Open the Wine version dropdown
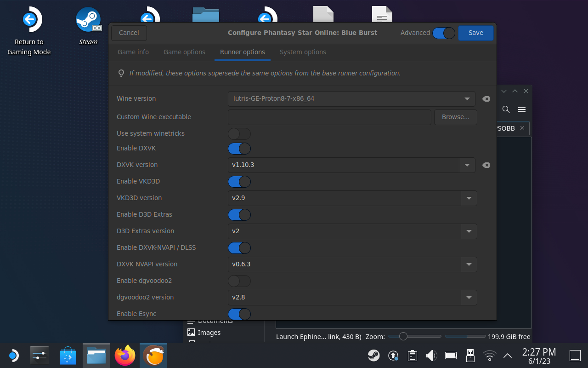Image resolution: width=588 pixels, height=368 pixels. (x=351, y=98)
